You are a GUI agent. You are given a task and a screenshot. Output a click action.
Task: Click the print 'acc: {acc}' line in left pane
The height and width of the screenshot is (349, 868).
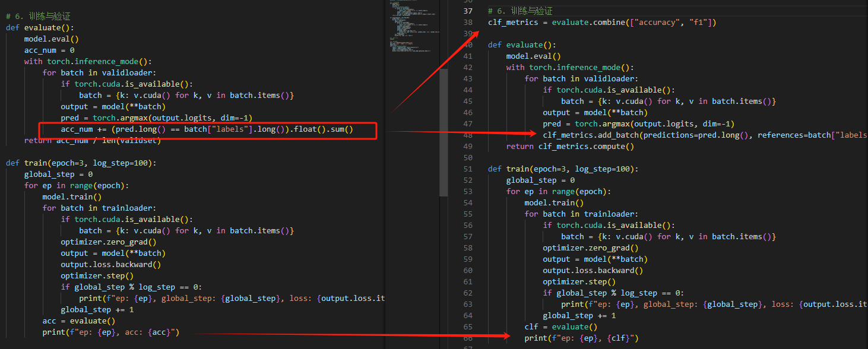coord(110,332)
